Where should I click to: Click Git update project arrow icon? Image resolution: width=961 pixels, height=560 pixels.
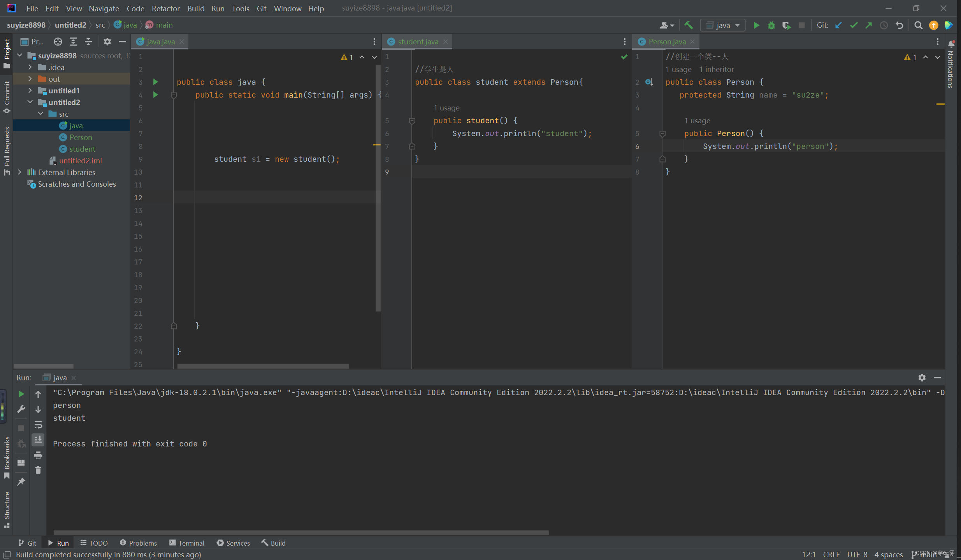point(838,25)
